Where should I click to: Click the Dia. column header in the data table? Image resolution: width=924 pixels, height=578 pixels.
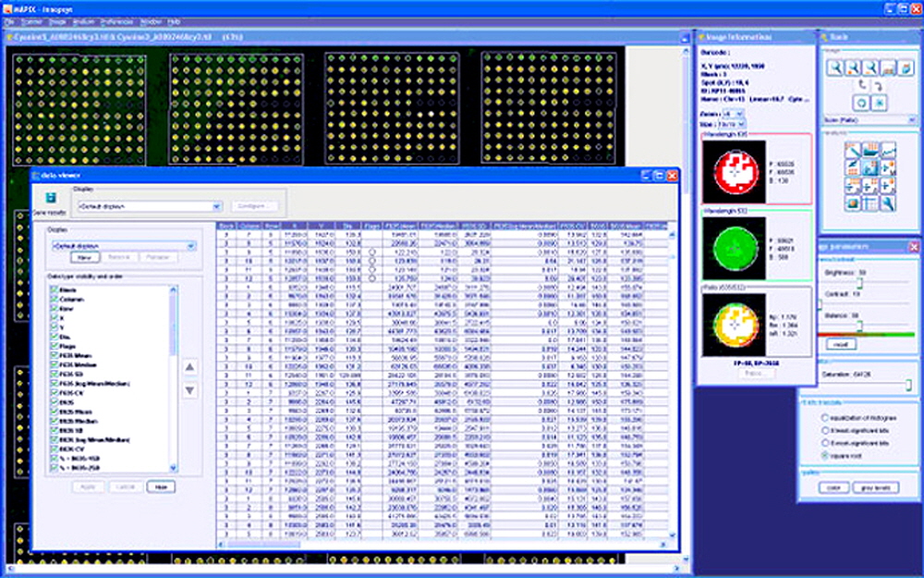click(347, 226)
